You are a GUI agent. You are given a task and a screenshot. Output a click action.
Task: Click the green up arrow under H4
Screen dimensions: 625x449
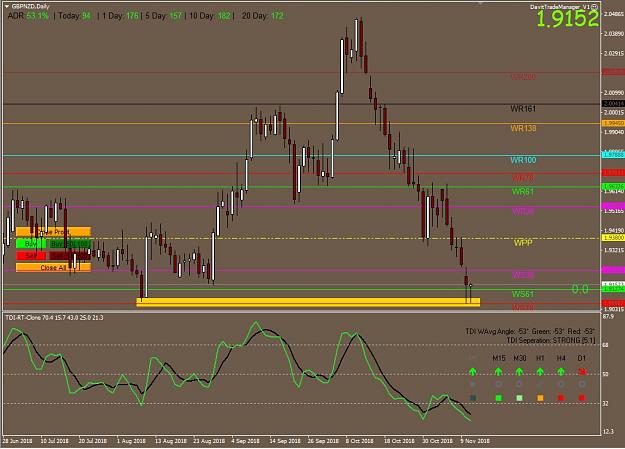pyautogui.click(x=561, y=372)
